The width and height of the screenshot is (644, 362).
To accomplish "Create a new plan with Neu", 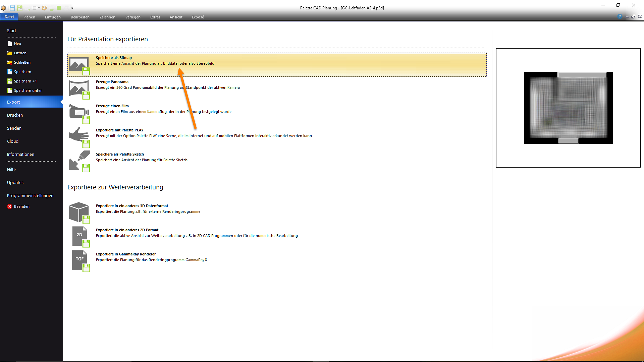I will click(x=14, y=44).
